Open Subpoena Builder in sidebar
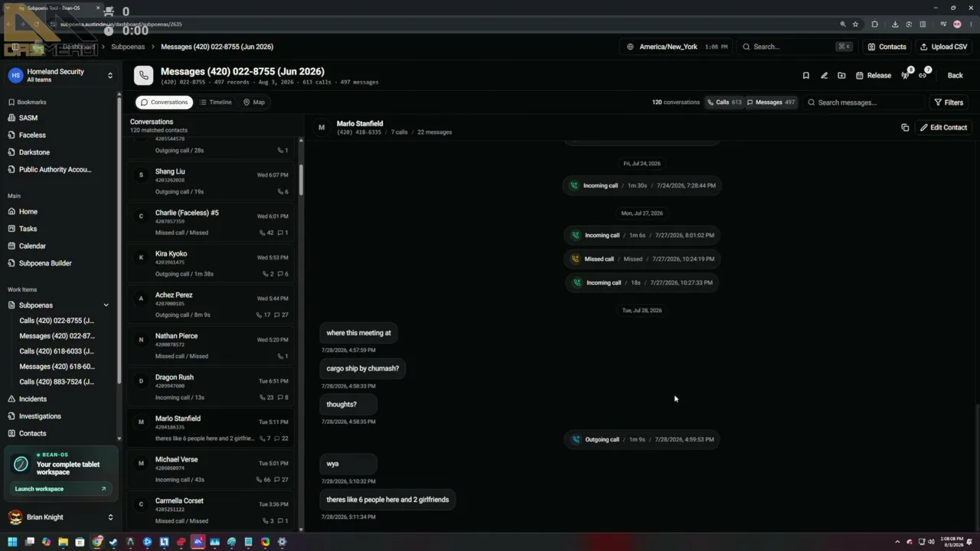980x551 pixels. (x=45, y=263)
